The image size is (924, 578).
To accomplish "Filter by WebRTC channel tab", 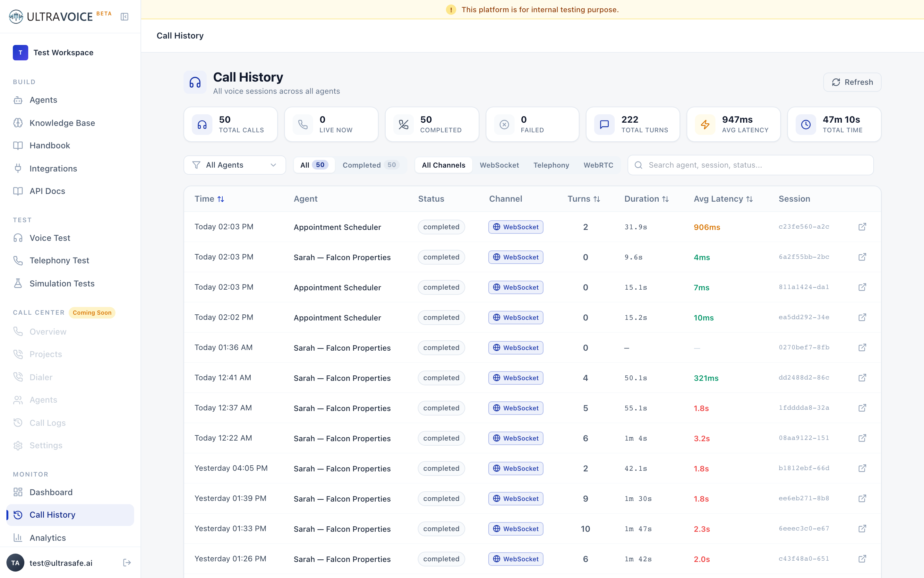I will point(598,165).
